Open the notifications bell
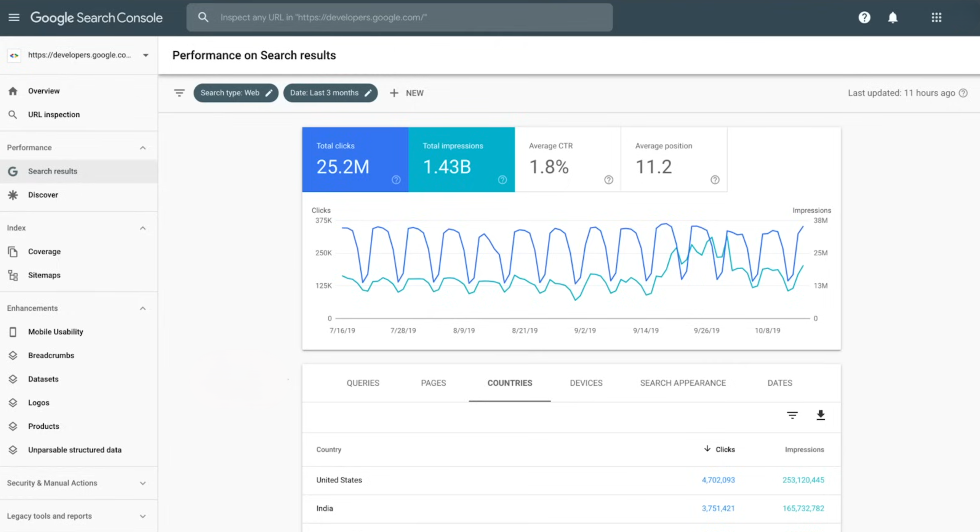Screen dimensions: 980x532 pyautogui.click(x=893, y=17)
